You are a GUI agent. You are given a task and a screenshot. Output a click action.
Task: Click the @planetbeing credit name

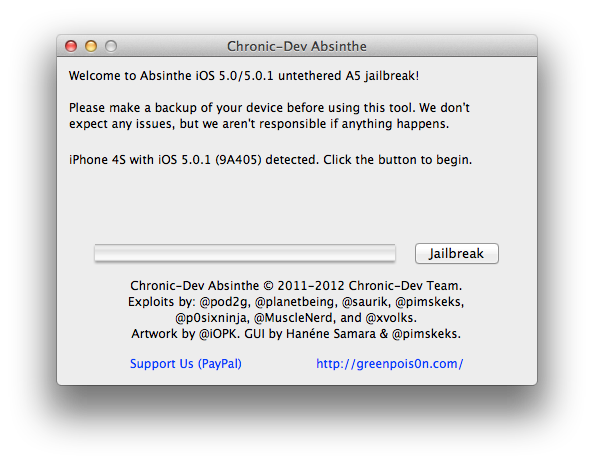pyautogui.click(x=295, y=302)
